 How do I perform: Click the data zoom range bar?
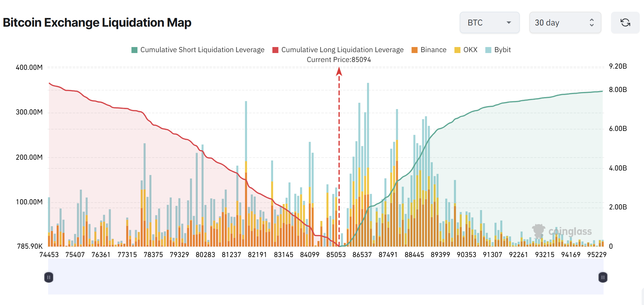pyautogui.click(x=326, y=277)
